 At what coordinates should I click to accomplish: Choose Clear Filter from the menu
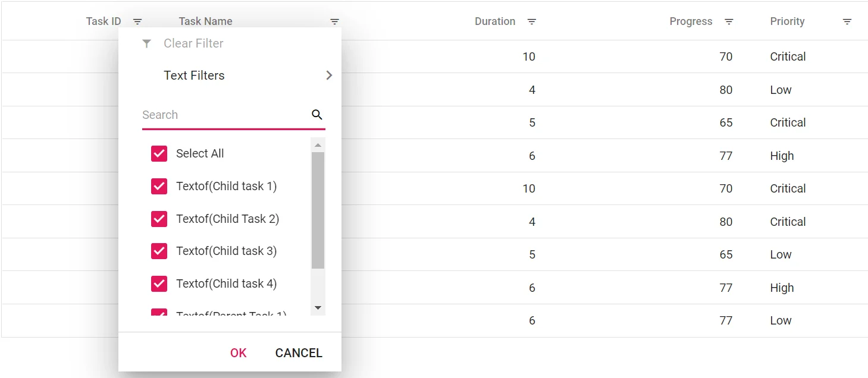pos(193,43)
